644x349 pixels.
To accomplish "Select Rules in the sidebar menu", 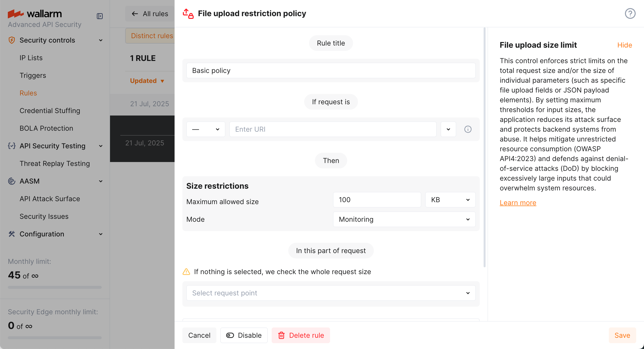I will click(x=28, y=93).
